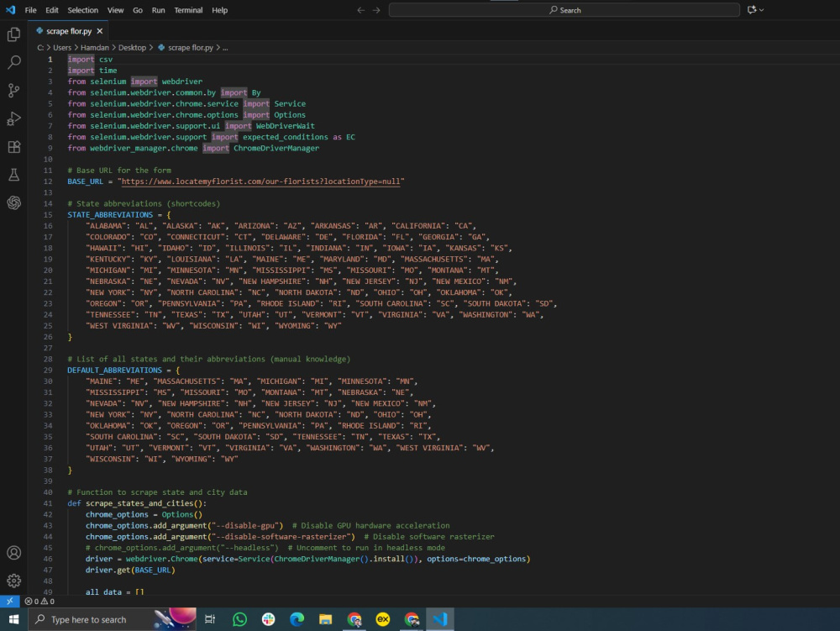Open the Terminal menu
Image resolution: width=840 pixels, height=631 pixels.
coord(188,10)
